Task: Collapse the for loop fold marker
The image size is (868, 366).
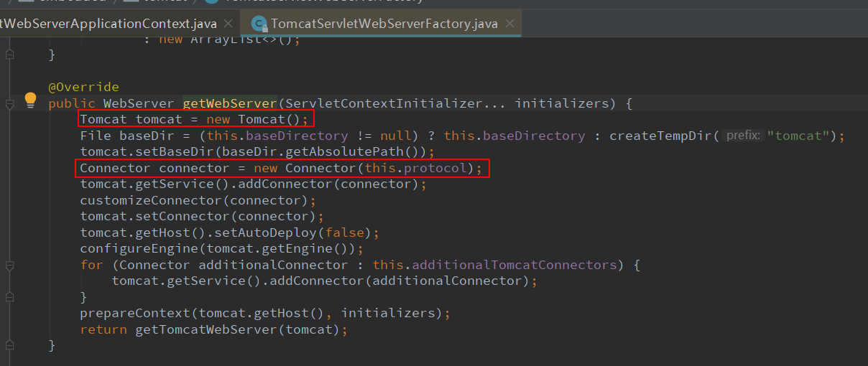Action: point(9,265)
